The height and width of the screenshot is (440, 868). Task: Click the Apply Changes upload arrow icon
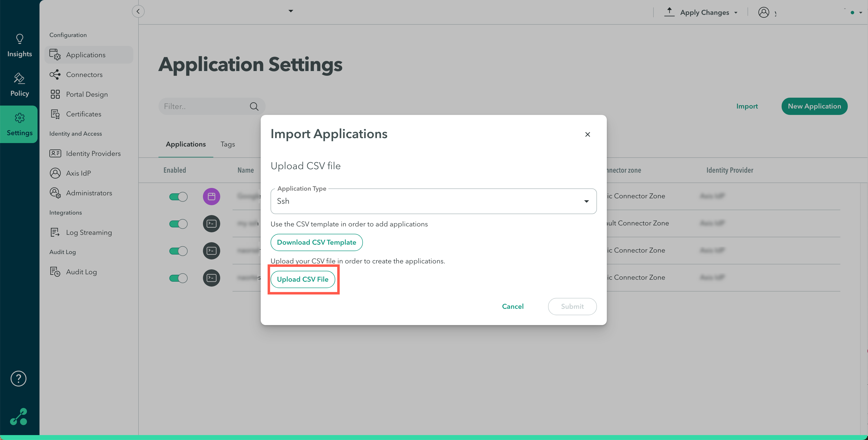coord(669,12)
